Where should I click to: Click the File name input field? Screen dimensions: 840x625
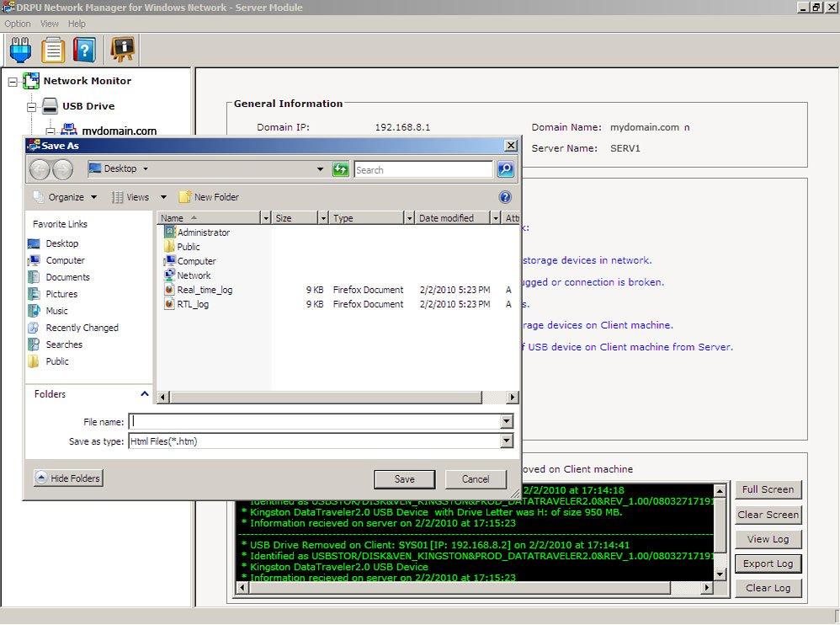click(315, 421)
